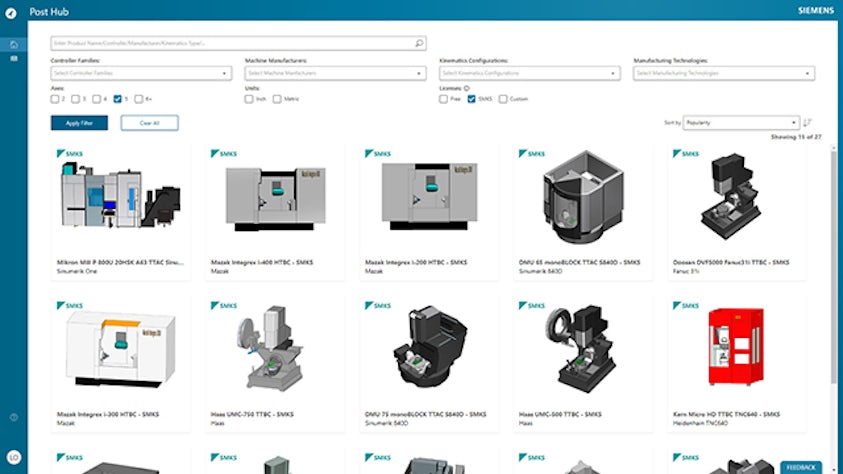
Task: Click 'Sinumerik One' under Mikron card
Action: [77, 271]
